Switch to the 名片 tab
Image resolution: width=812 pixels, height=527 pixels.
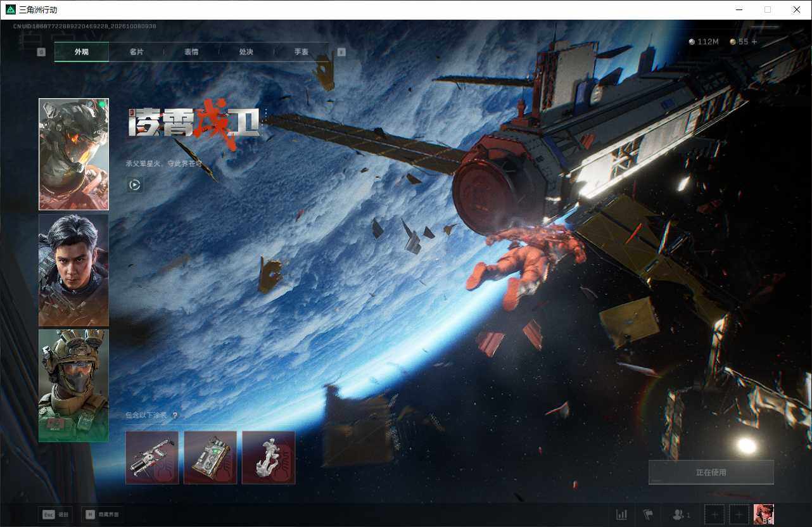(x=136, y=52)
